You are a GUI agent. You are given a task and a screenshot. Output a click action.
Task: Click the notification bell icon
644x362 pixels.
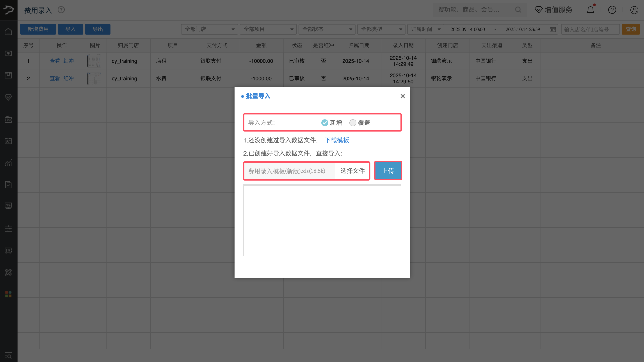click(x=590, y=10)
